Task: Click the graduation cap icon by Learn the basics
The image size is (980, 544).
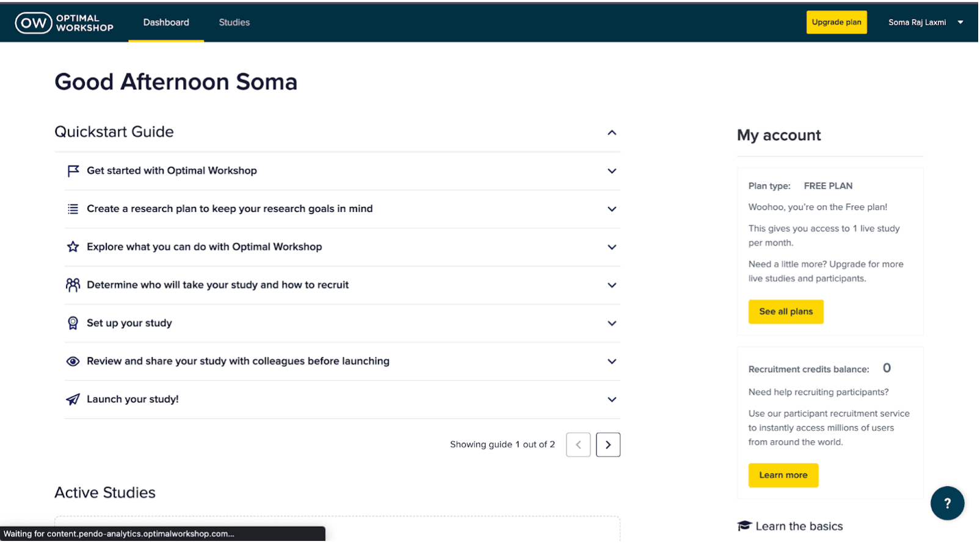Action: (744, 526)
